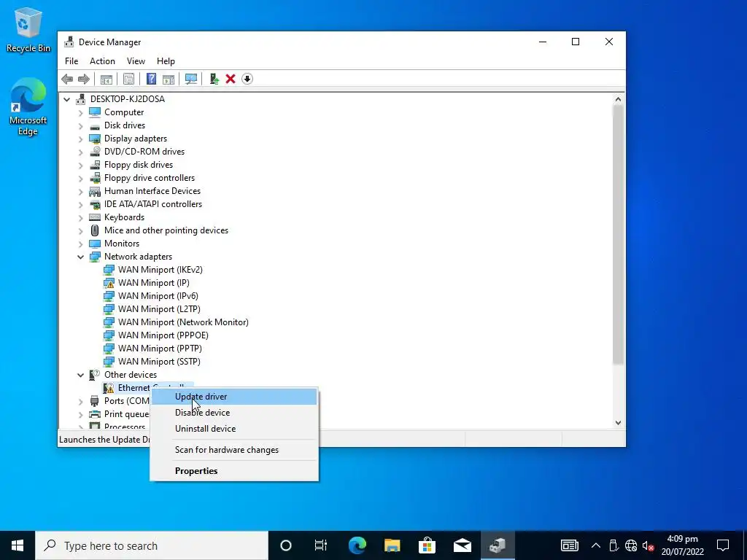Click the scrollbar down arrow
The width and height of the screenshot is (747, 560).
(x=618, y=422)
